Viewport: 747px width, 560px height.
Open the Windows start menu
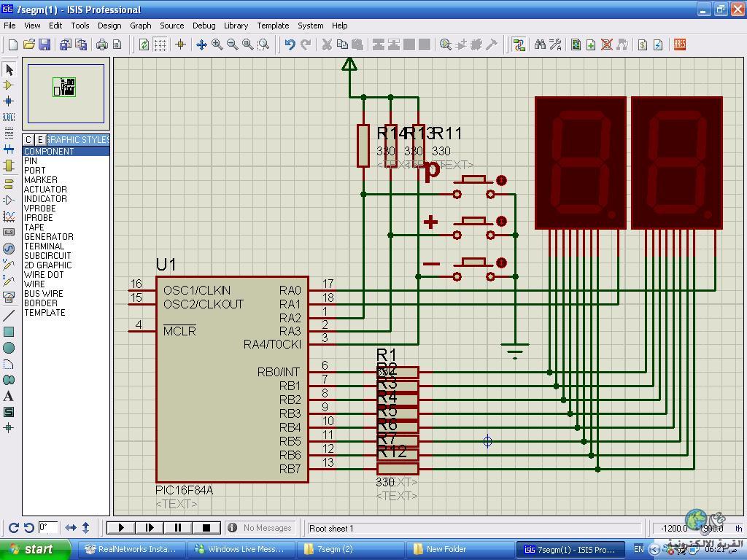35,550
